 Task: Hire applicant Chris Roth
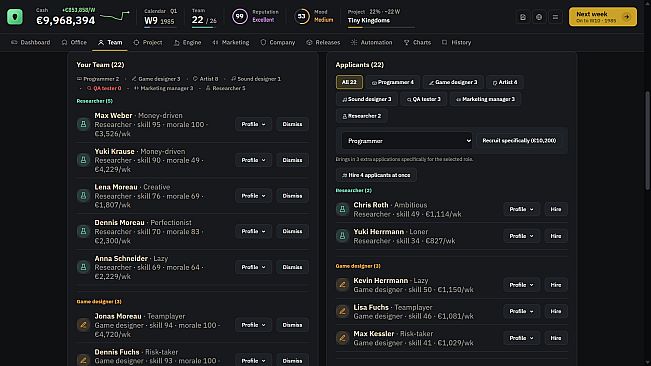coord(556,209)
